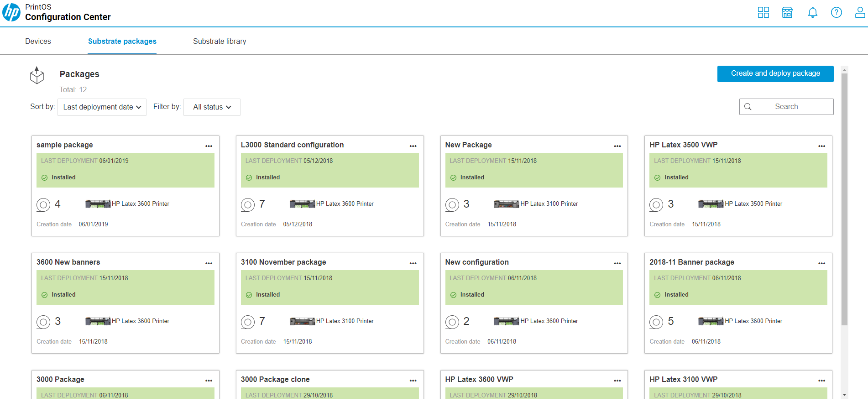
Task: Click the 'Configuration Center' header title
Action: coord(68,17)
